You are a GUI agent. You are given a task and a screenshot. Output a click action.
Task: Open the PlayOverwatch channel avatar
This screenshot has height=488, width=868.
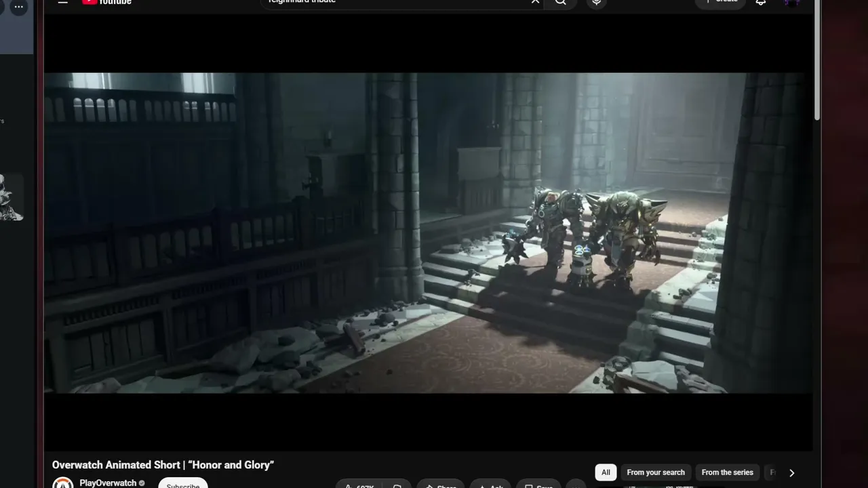63,482
